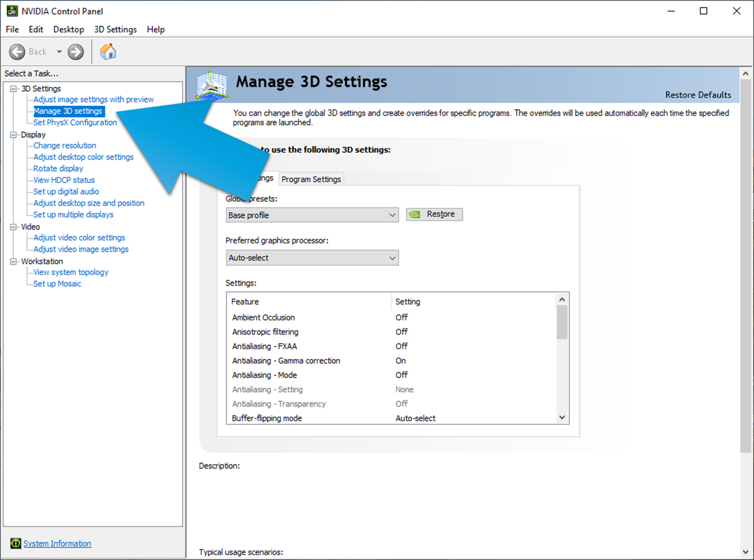This screenshot has height=560, width=754.
Task: Click the Restore Defaults link
Action: [x=698, y=95]
